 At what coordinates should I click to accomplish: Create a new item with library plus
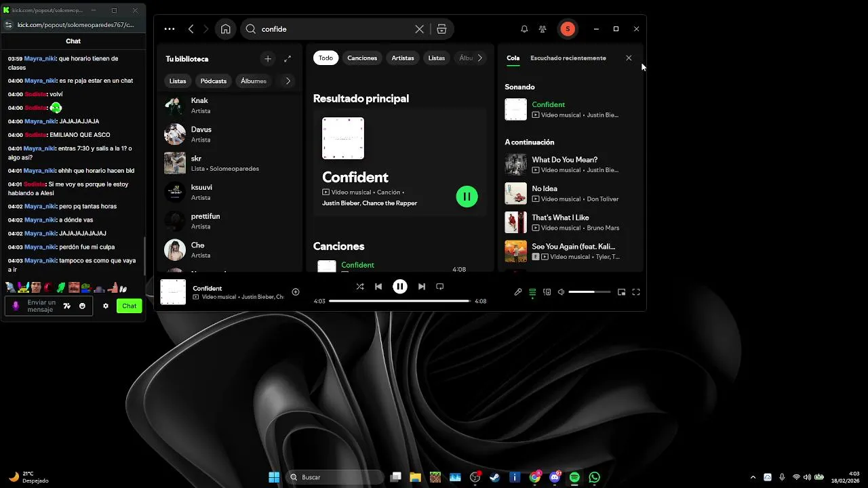(268, 59)
